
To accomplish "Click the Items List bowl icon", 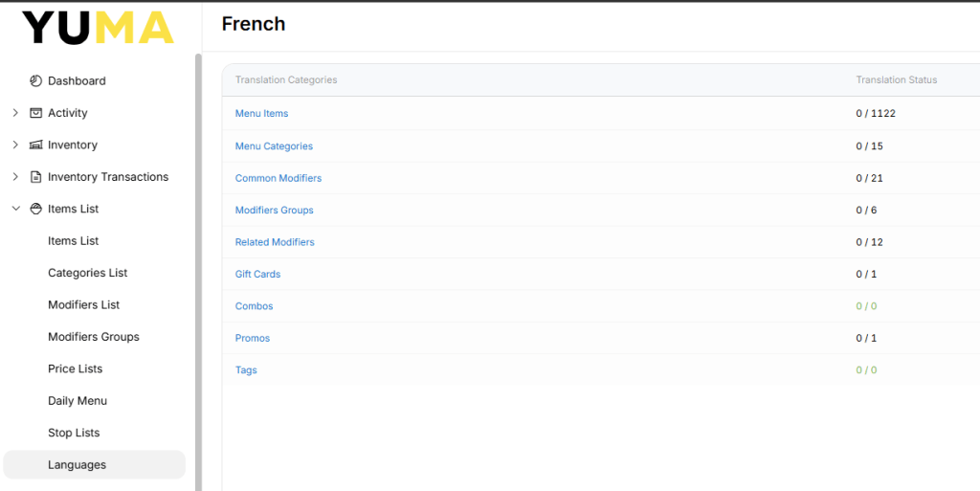I will coord(35,209).
